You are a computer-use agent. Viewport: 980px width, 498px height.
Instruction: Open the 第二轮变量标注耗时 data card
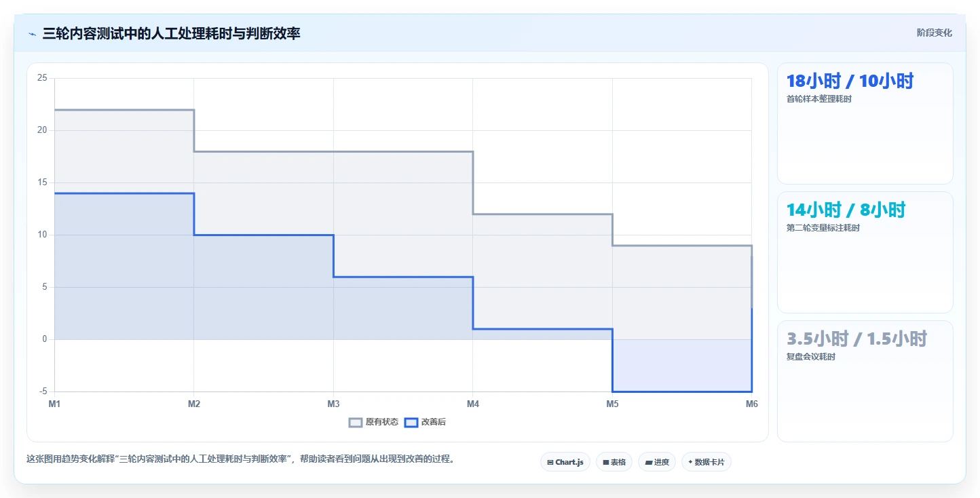[x=865, y=252]
